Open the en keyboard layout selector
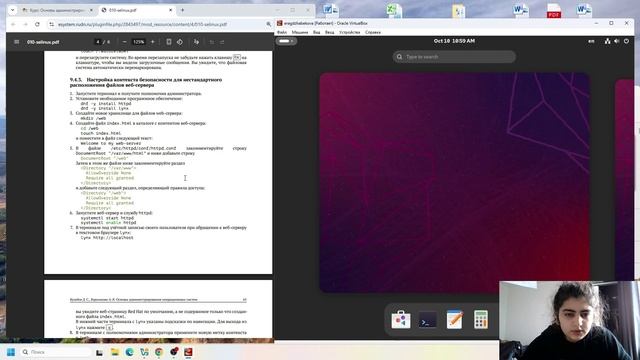 pos(591,41)
